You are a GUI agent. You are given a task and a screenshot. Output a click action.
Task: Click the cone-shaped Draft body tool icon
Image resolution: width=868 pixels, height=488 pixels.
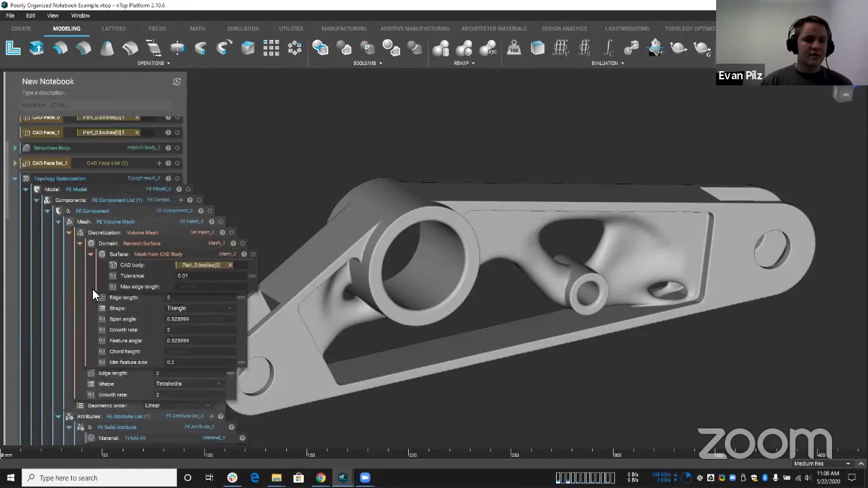pos(106,48)
